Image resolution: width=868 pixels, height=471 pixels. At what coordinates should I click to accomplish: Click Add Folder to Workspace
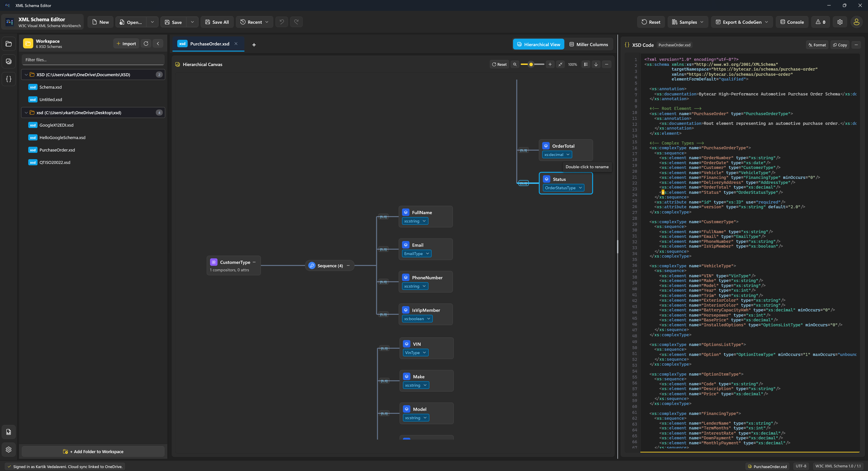(93, 452)
